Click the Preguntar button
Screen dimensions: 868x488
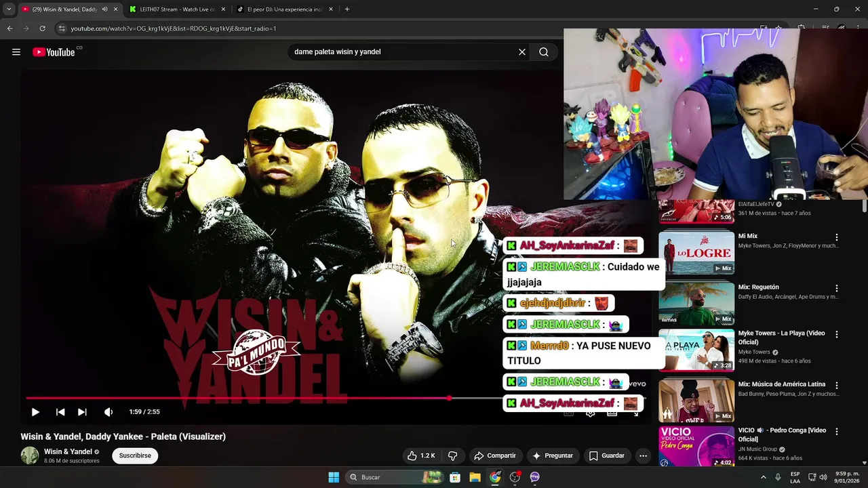coord(553,455)
